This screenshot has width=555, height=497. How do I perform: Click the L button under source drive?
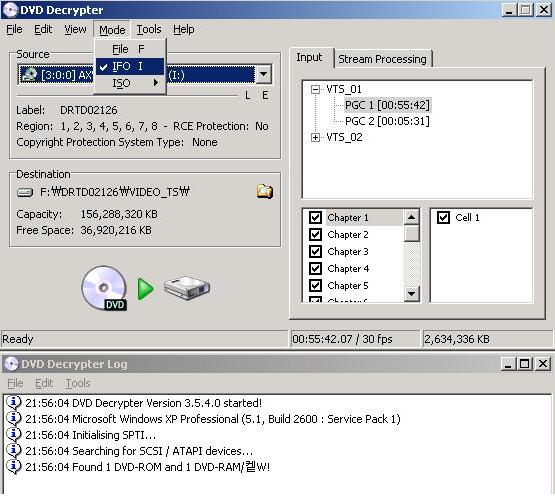coord(247,95)
